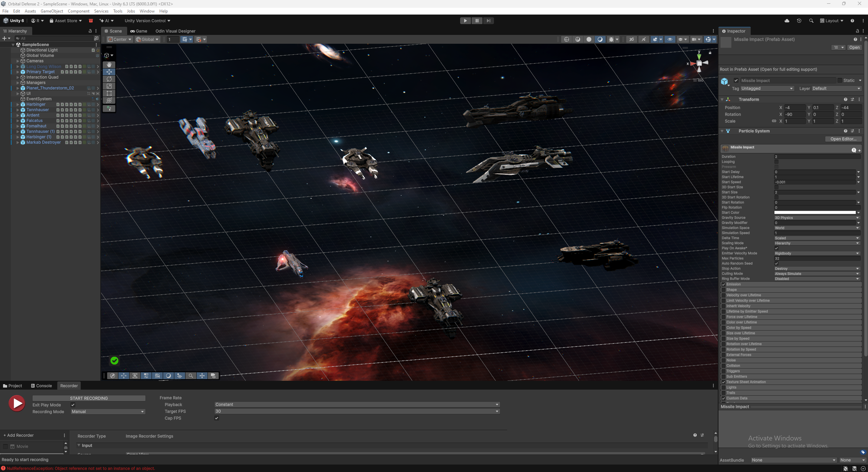
Task: Select the Hand view tool
Action: 109,64
